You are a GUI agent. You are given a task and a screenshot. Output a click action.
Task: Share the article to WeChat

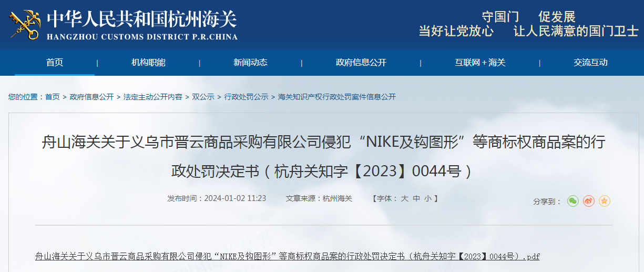point(573,201)
